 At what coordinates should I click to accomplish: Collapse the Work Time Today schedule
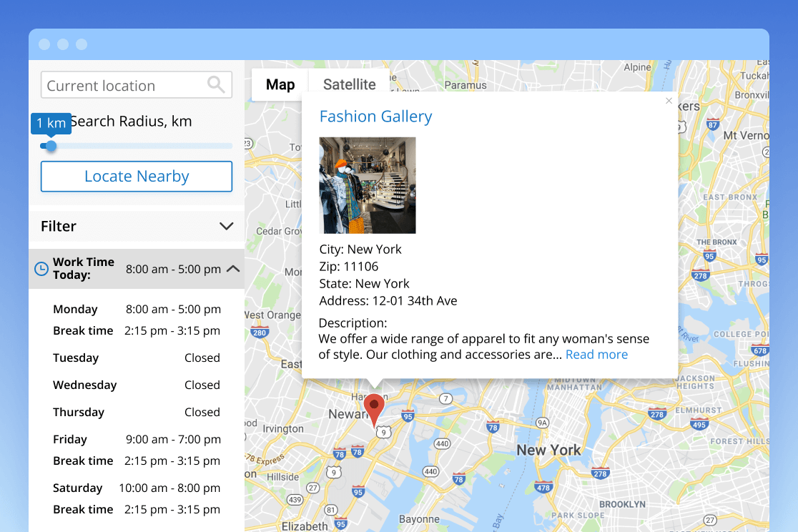pyautogui.click(x=232, y=268)
